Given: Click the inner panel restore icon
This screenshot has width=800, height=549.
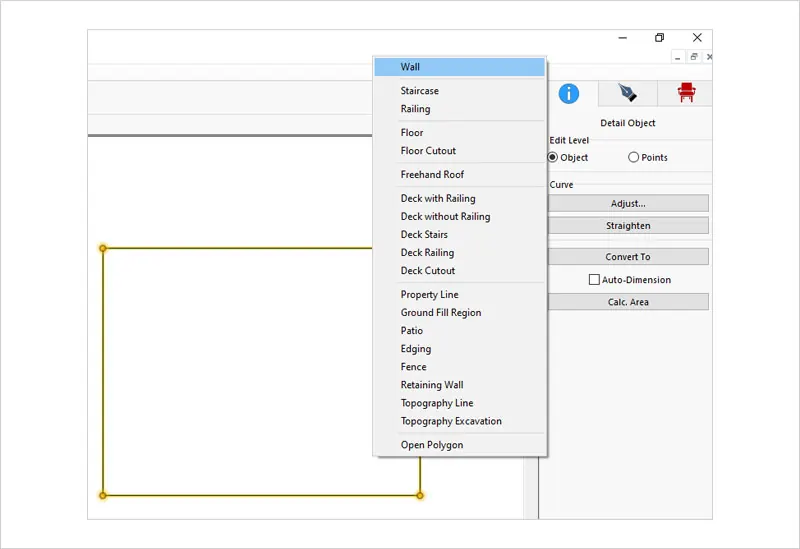Looking at the screenshot, I should [693, 57].
